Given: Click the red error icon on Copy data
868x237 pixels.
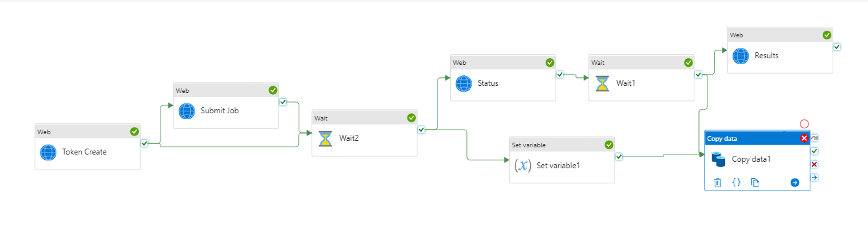Looking at the screenshot, I should tap(804, 138).
